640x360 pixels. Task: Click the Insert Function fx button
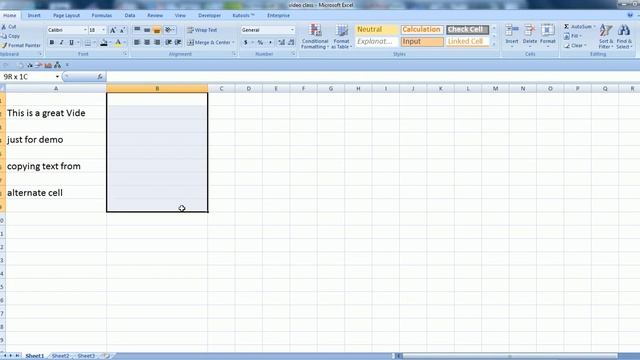[x=100, y=77]
